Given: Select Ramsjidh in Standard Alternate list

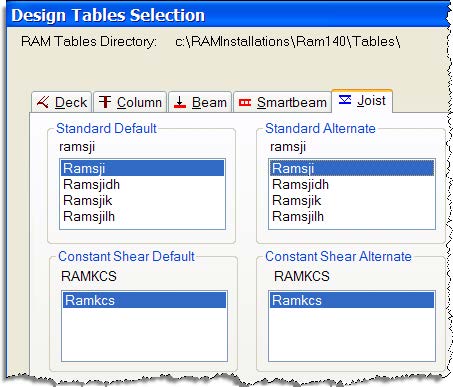Looking at the screenshot, I should coord(352,184).
